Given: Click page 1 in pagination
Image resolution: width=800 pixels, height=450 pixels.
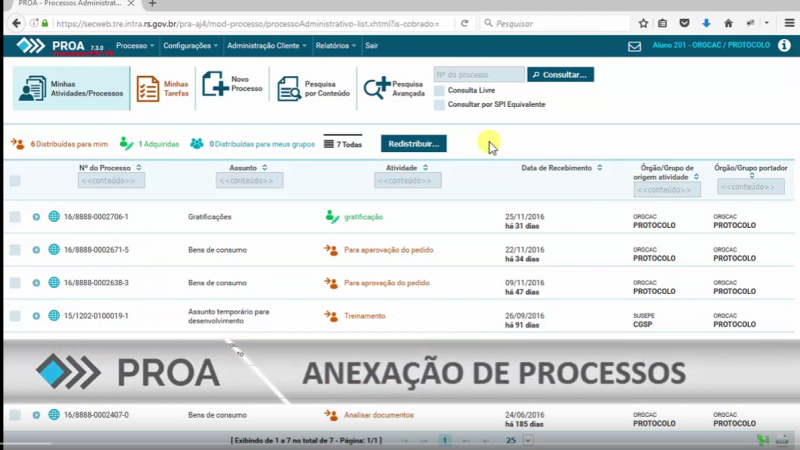Looking at the screenshot, I should (x=444, y=440).
